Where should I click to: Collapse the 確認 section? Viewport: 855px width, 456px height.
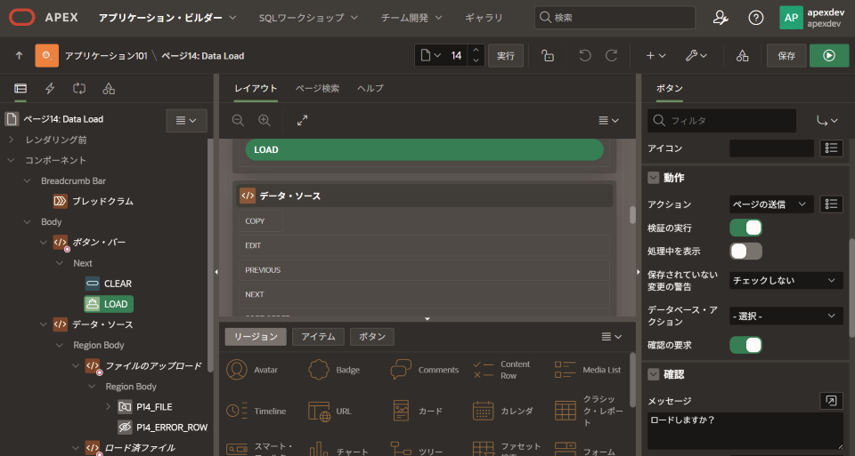tap(653, 375)
